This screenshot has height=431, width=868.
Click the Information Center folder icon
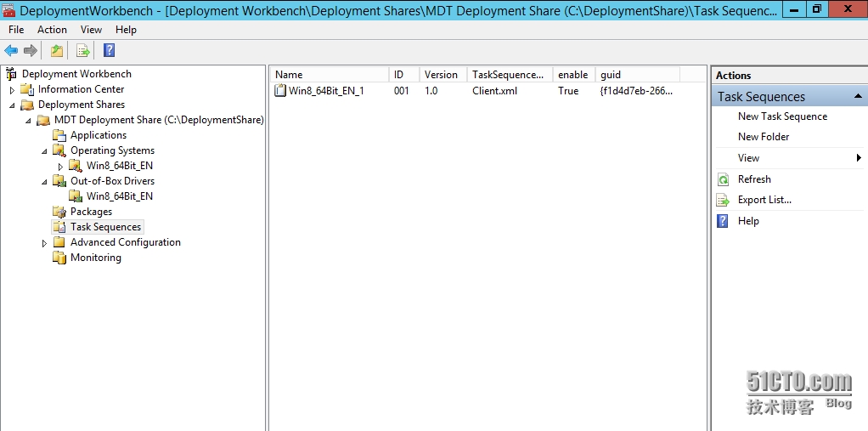(x=27, y=89)
